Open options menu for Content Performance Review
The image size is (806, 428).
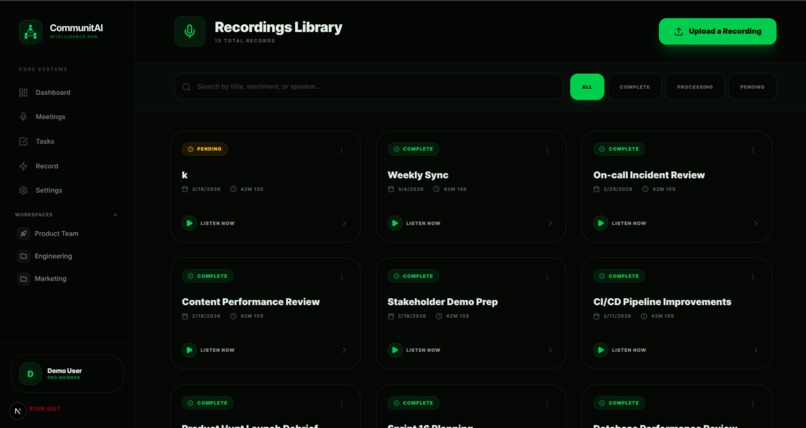(x=341, y=277)
